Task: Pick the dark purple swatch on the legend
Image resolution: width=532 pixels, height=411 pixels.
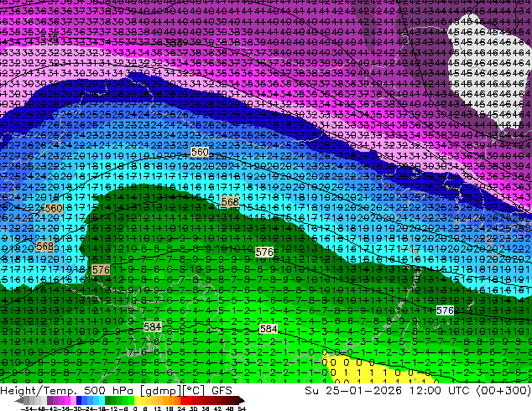Action: click(50, 400)
